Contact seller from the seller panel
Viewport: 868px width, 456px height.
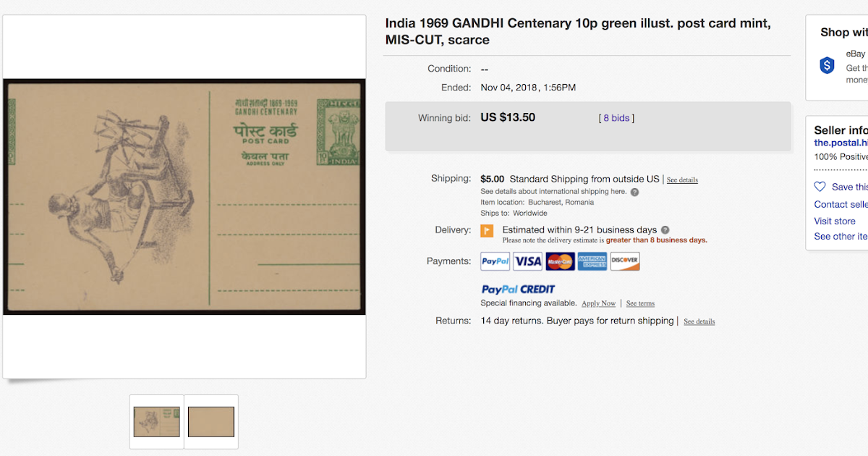(x=841, y=203)
